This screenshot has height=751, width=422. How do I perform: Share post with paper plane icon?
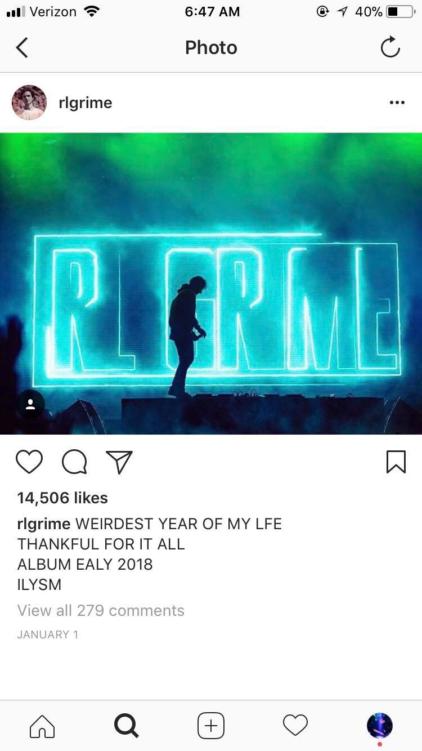click(x=119, y=462)
